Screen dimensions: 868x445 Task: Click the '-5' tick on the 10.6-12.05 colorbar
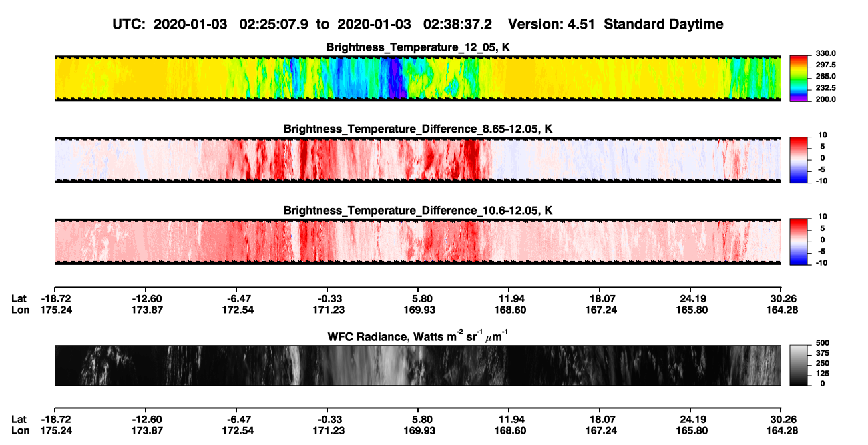[823, 252]
